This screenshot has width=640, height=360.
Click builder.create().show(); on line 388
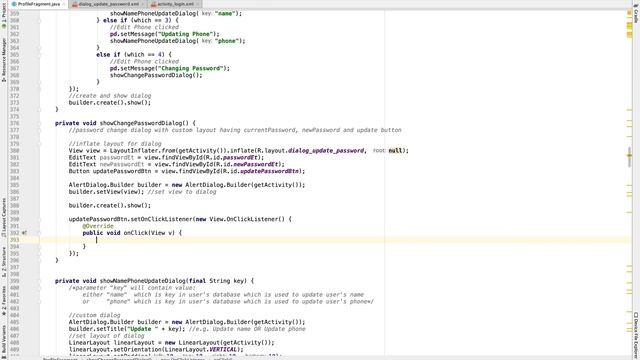(109, 206)
